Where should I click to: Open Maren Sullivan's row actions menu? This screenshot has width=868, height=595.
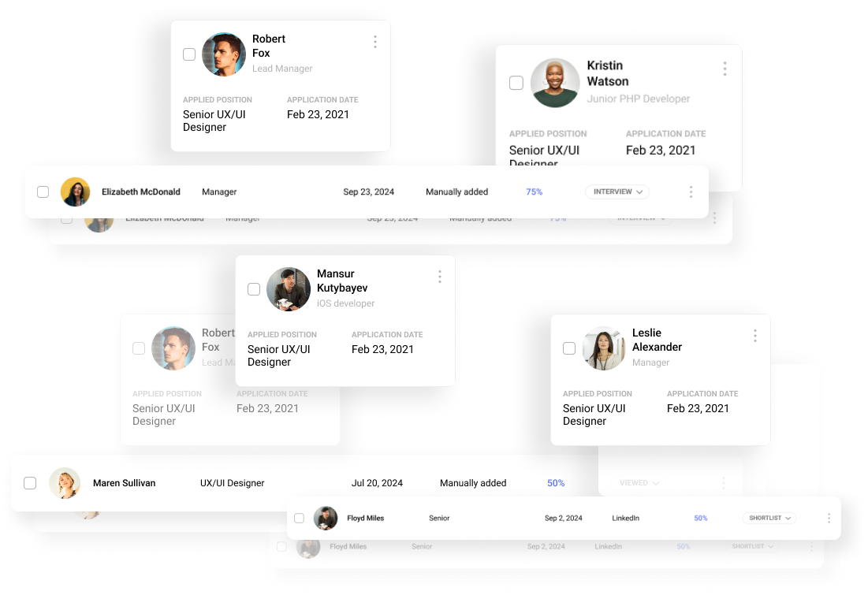[724, 482]
